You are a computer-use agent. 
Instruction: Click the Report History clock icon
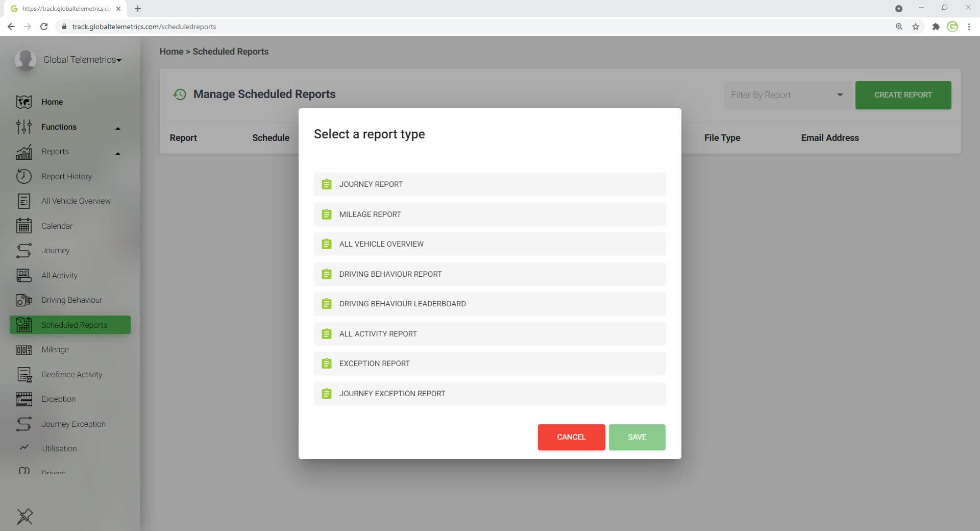23,176
